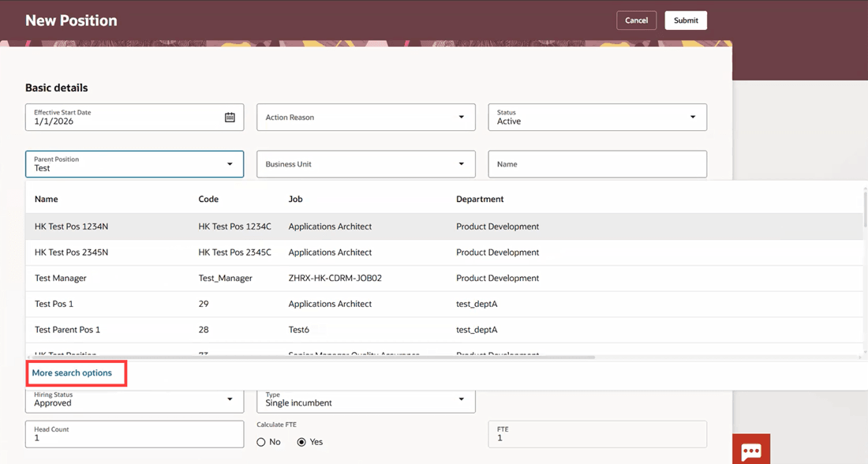This screenshot has height=464, width=868.
Task: Select the No option for Calculate FTE
Action: point(261,442)
